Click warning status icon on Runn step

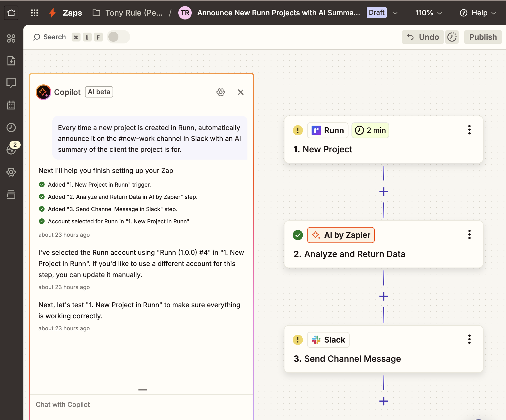[298, 130]
